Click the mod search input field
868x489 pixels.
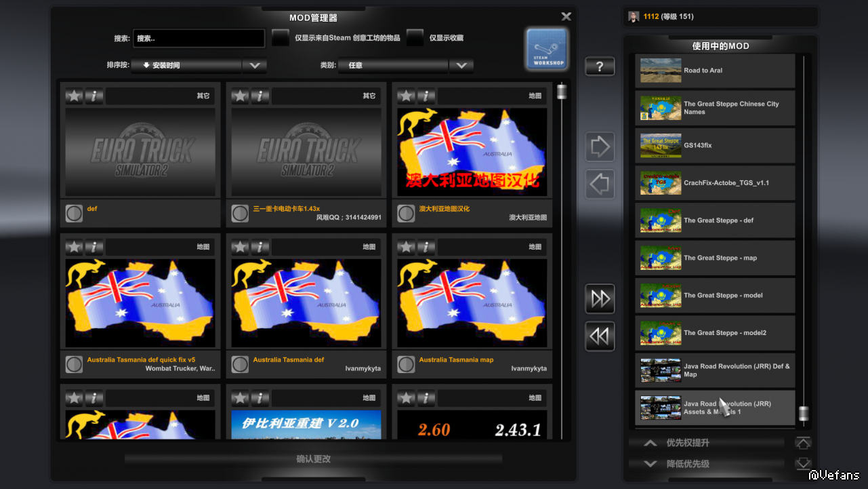point(199,39)
